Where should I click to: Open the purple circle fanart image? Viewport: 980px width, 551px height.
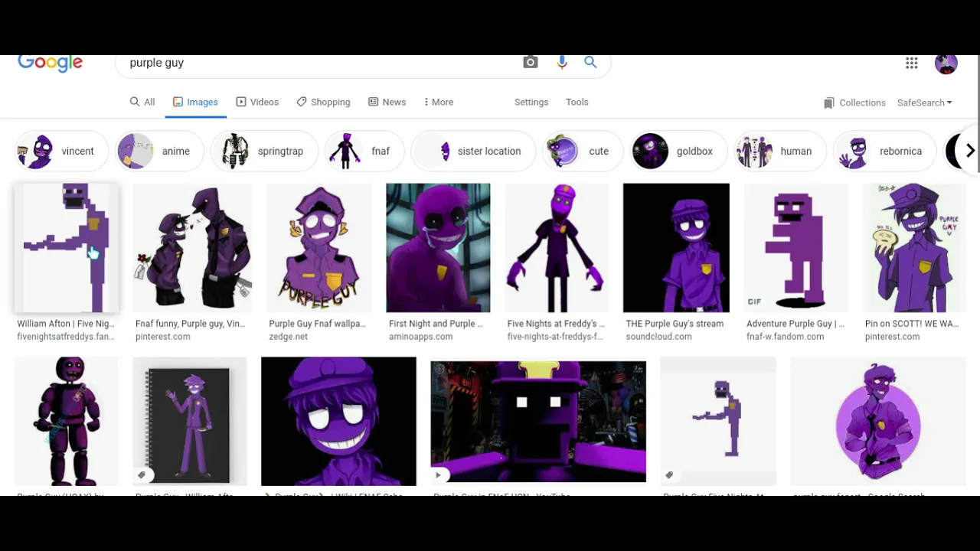[878, 421]
